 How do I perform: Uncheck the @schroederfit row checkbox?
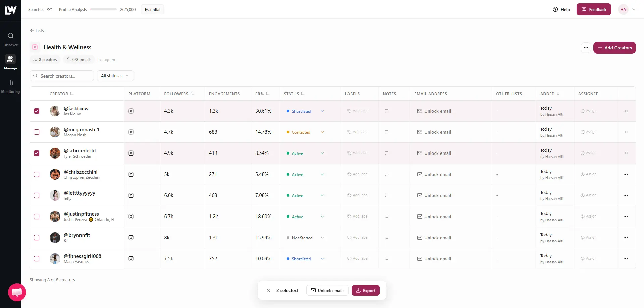tap(37, 153)
